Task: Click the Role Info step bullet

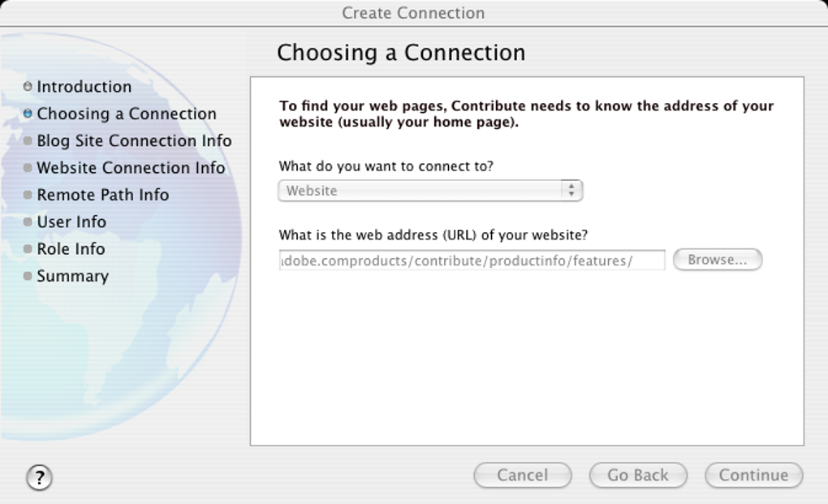Action: 28,249
